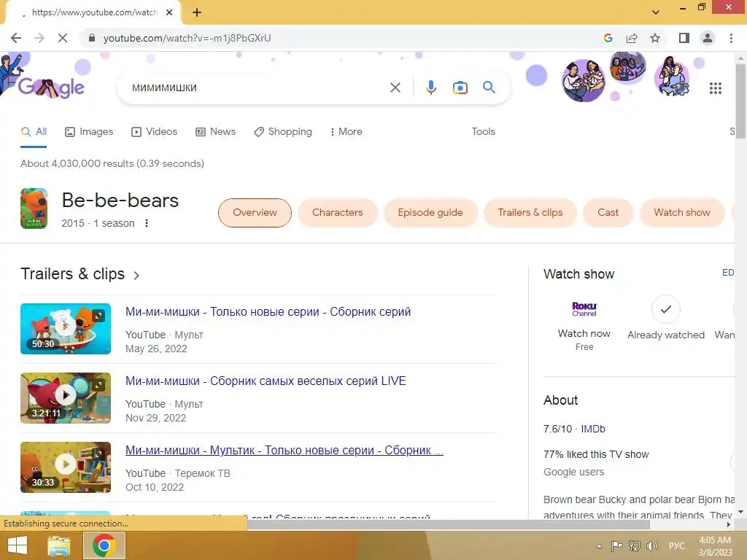
Task: View site security lock info
Action: pyautogui.click(x=92, y=38)
